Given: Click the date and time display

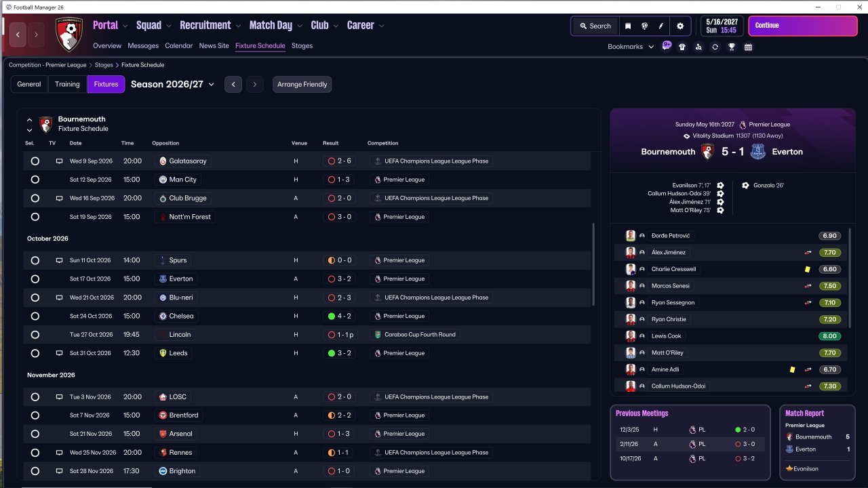Looking at the screenshot, I should tap(722, 26).
